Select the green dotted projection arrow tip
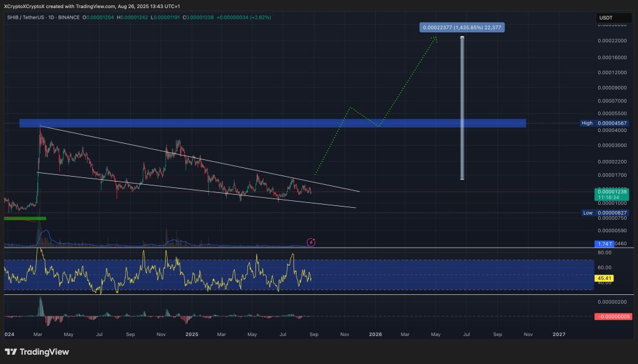Viewport: 638px width, 364px height. pos(436,39)
